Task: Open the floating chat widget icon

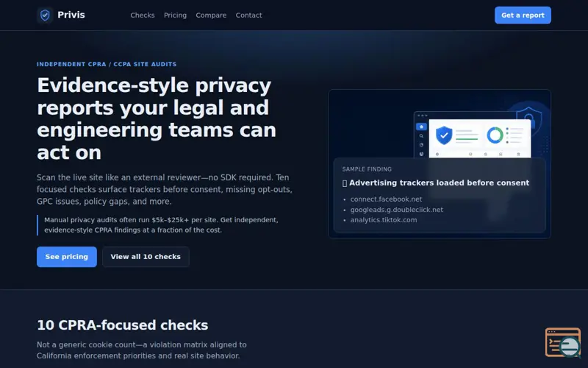Action: tap(563, 342)
